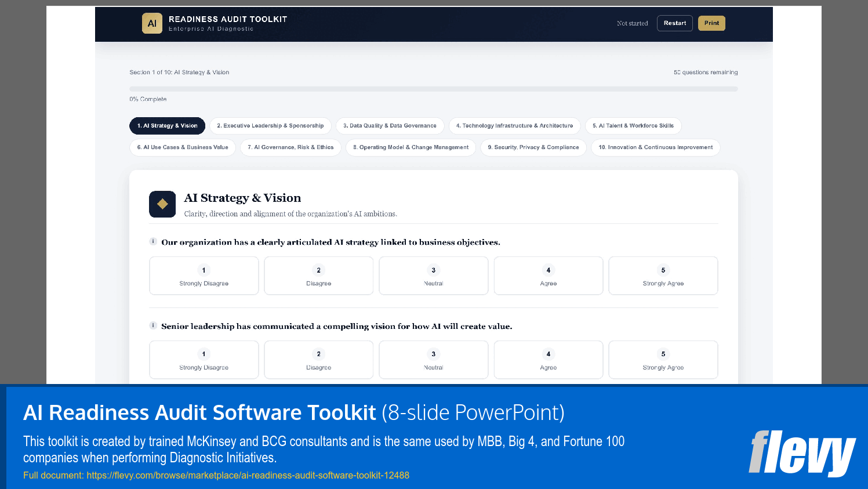This screenshot has width=868, height=489.
Task: Switch to '2. Executive Leadership & Sponsorship' tab
Action: click(270, 126)
